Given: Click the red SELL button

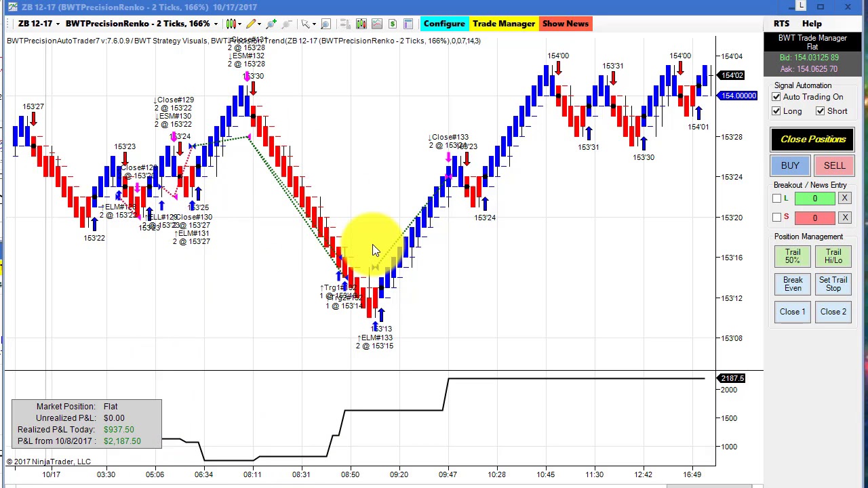Looking at the screenshot, I should click(x=835, y=165).
